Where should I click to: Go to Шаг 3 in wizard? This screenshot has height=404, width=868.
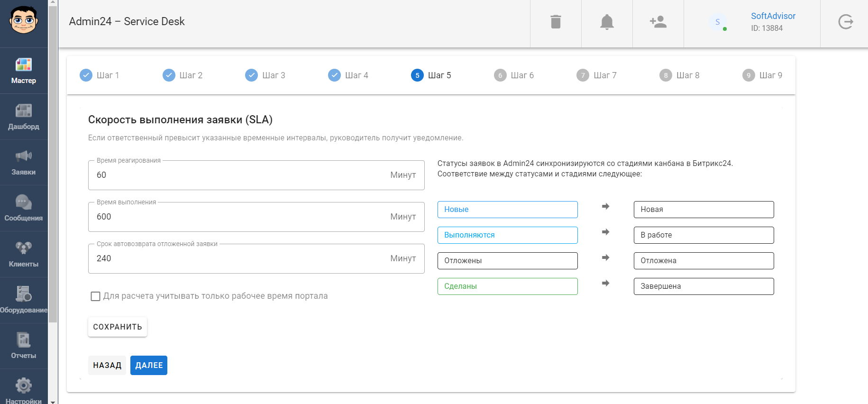click(265, 75)
